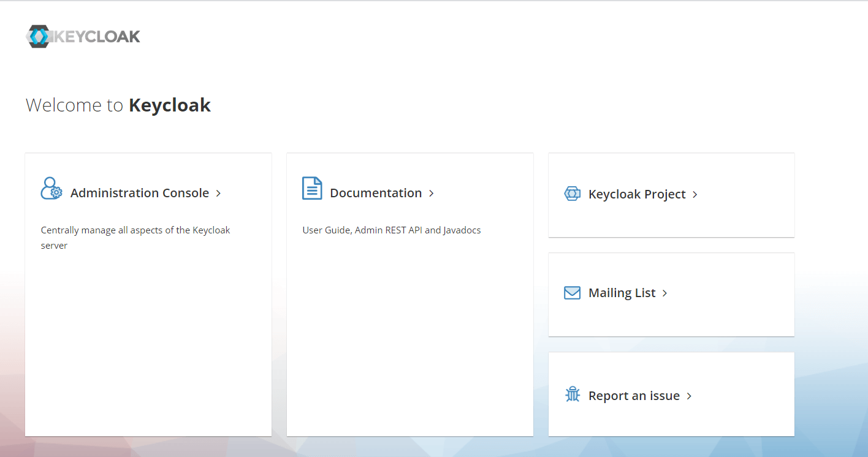Click chevron next to Report an issue
868x457 pixels.
pos(690,396)
